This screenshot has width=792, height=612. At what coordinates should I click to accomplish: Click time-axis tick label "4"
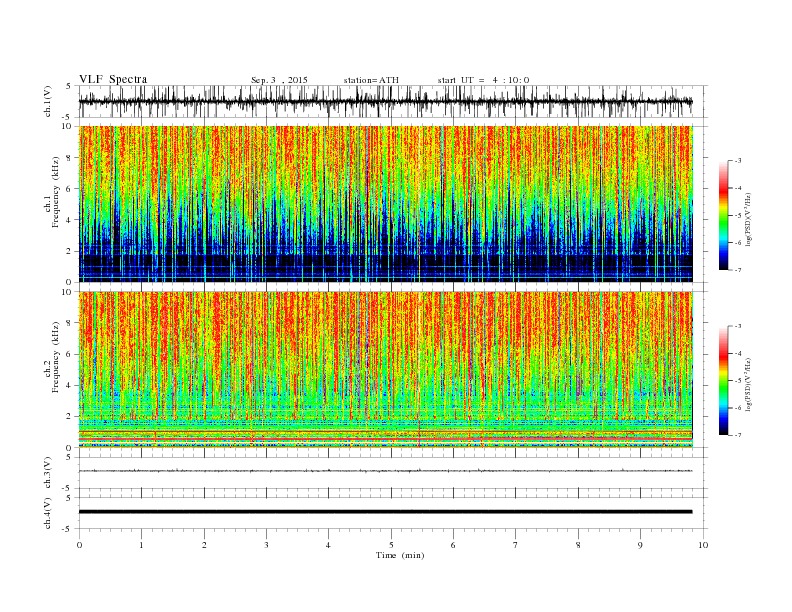tap(328, 545)
